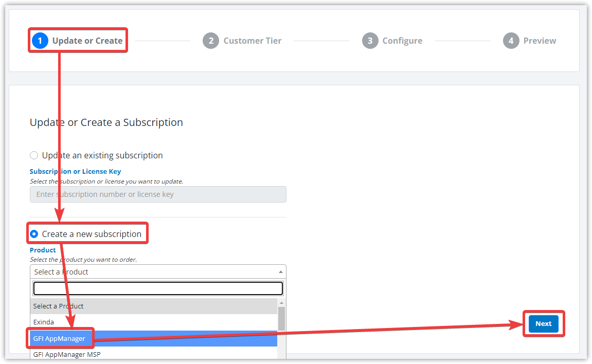Click the product list scrollbar thumb
Screen dimensions: 592x364
281,319
